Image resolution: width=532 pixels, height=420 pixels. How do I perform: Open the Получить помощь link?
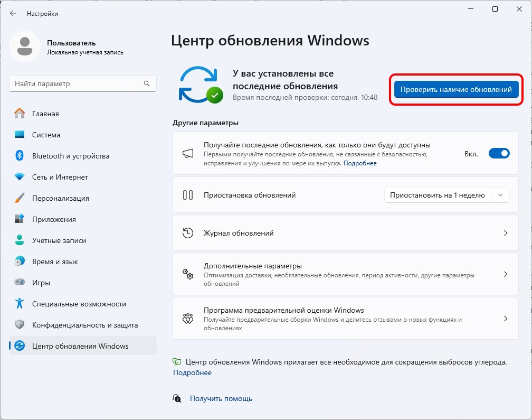point(221,399)
